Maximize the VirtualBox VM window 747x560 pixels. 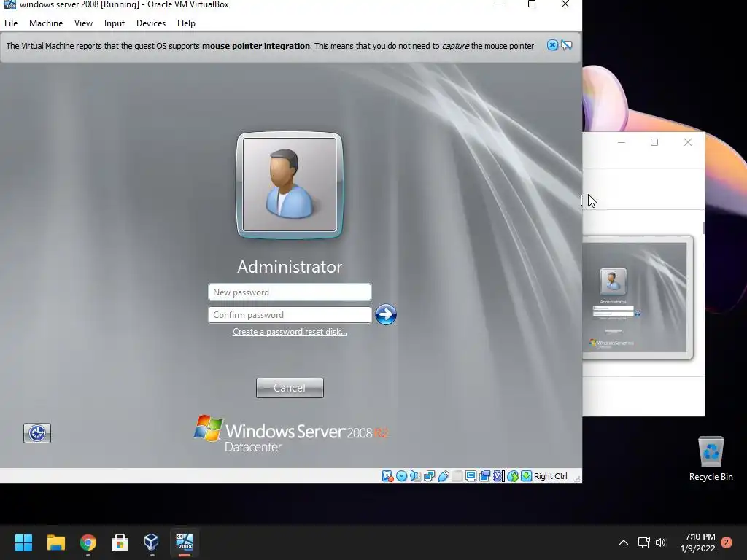532,4
